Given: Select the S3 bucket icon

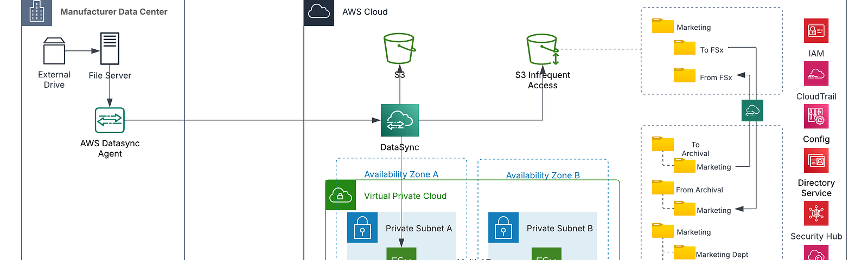Looking at the screenshot, I should coord(399,49).
